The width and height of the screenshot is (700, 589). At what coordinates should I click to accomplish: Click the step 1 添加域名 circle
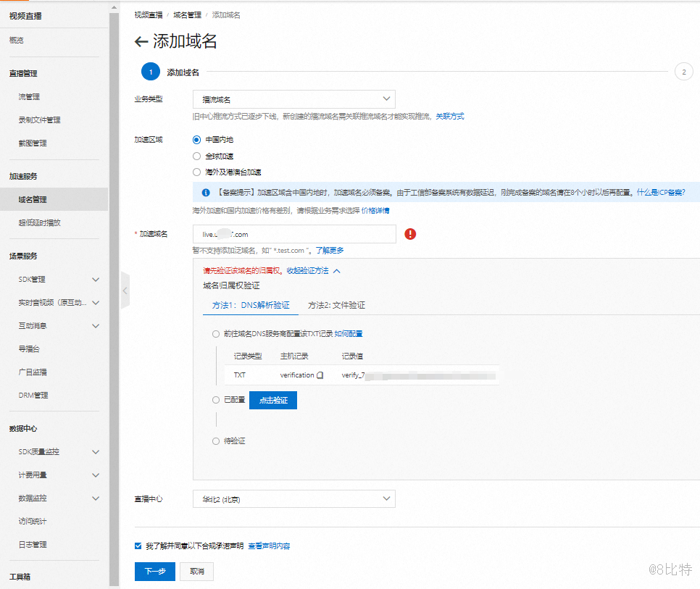click(x=150, y=72)
